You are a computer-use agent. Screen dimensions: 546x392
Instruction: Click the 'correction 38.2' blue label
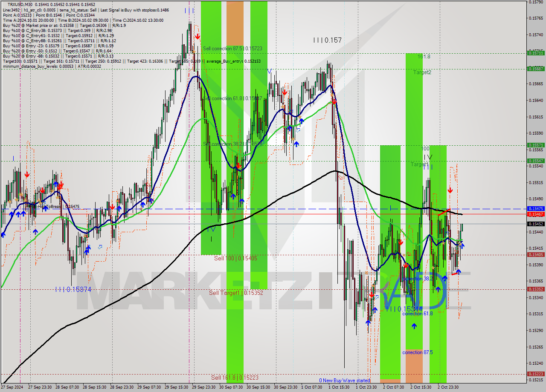pyautogui.click(x=418, y=278)
